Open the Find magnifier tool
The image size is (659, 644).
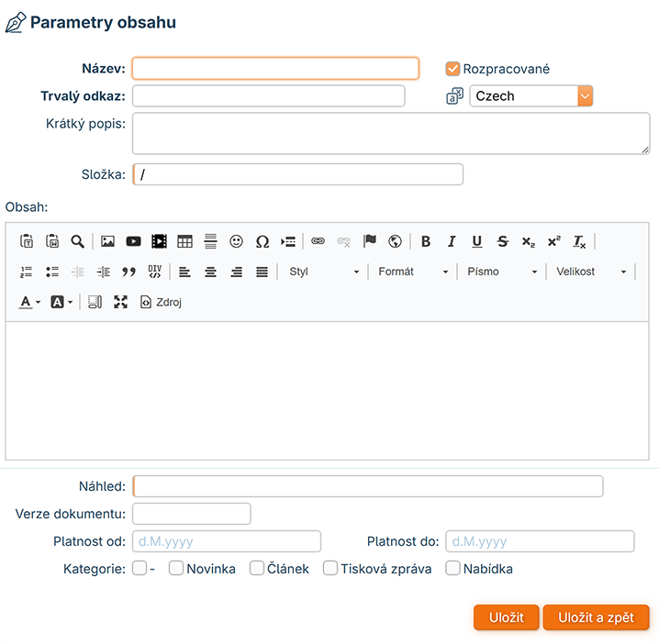pyautogui.click(x=78, y=241)
